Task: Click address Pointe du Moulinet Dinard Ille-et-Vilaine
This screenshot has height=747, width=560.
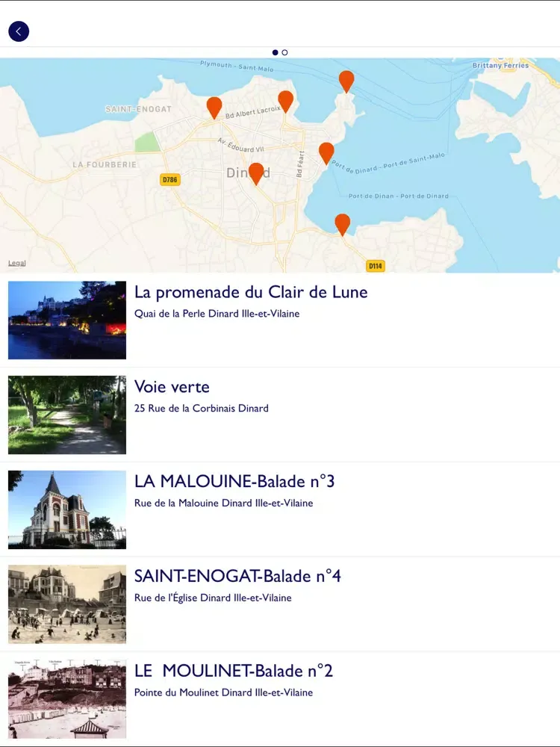Action: 223,692
